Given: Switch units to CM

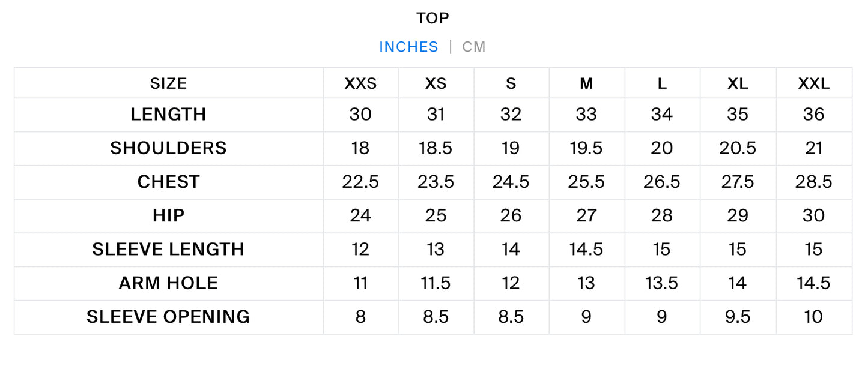Looking at the screenshot, I should [x=473, y=47].
